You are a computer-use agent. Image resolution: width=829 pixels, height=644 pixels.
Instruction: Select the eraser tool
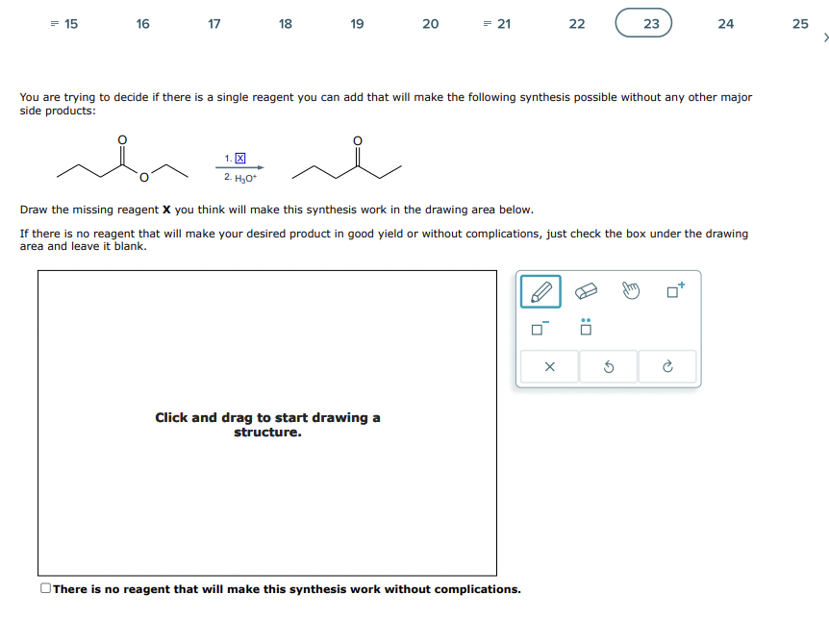[x=587, y=290]
